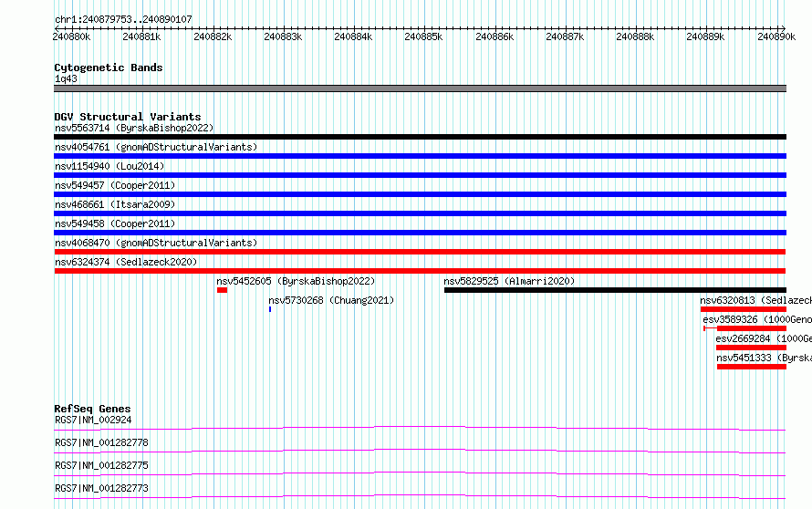Click the Cytogenetic Bands track title
The image size is (812, 509).
[x=109, y=68]
